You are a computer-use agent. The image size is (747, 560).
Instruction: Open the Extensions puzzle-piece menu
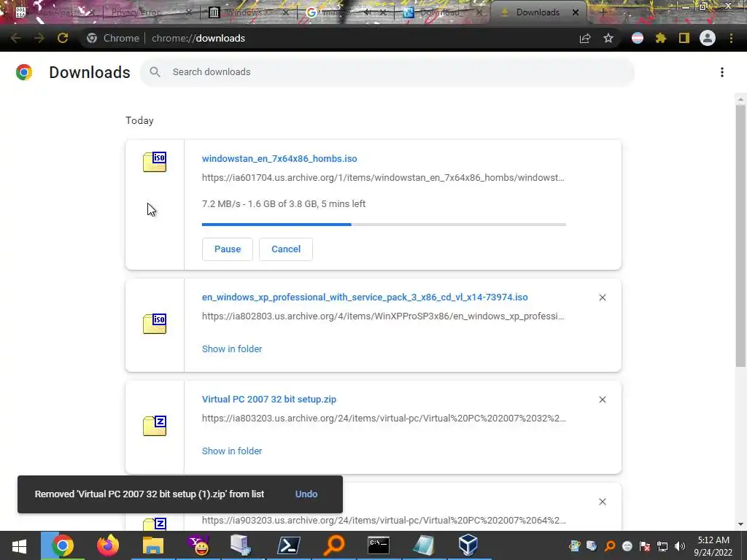tap(661, 38)
